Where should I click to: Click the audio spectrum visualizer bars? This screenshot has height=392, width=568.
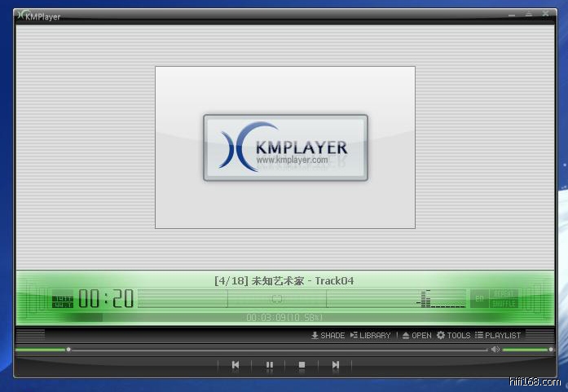tap(442, 300)
